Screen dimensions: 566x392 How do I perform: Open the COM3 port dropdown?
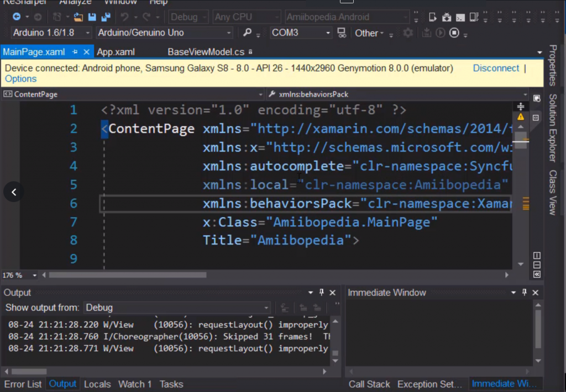tap(301, 33)
